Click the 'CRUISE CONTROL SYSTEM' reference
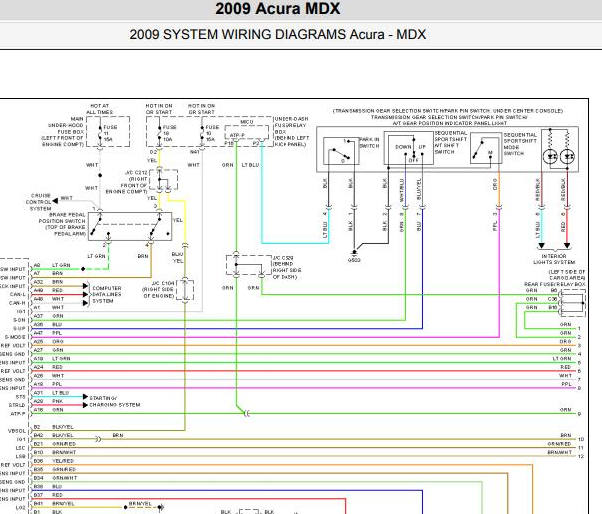Image resolution: width=602 pixels, height=514 pixels. pyautogui.click(x=39, y=202)
